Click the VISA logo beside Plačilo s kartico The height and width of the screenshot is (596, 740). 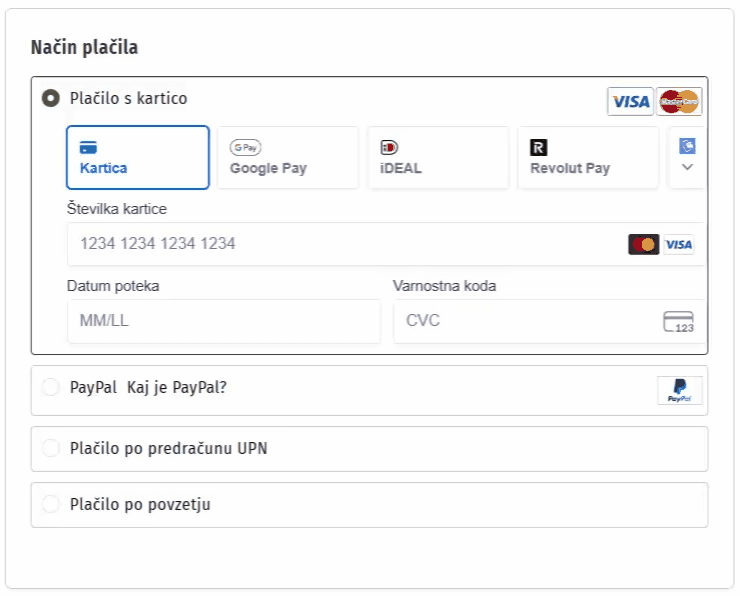[630, 101]
